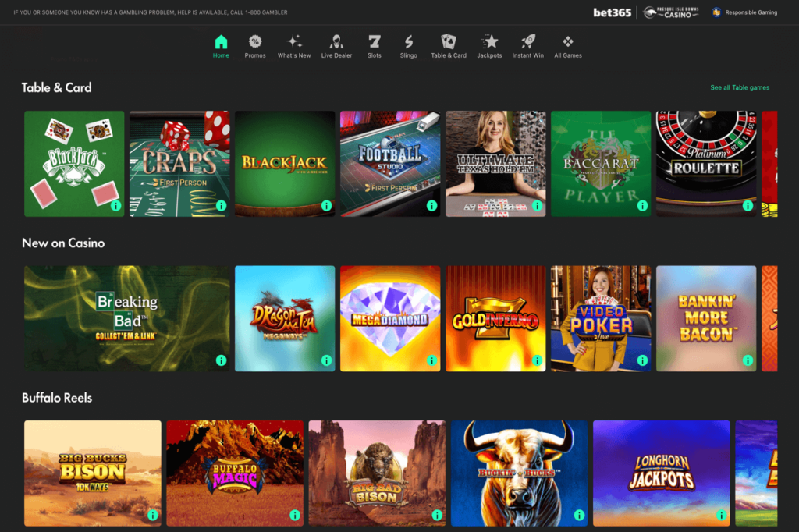Click the gambling problem helpline notice

[151, 12]
